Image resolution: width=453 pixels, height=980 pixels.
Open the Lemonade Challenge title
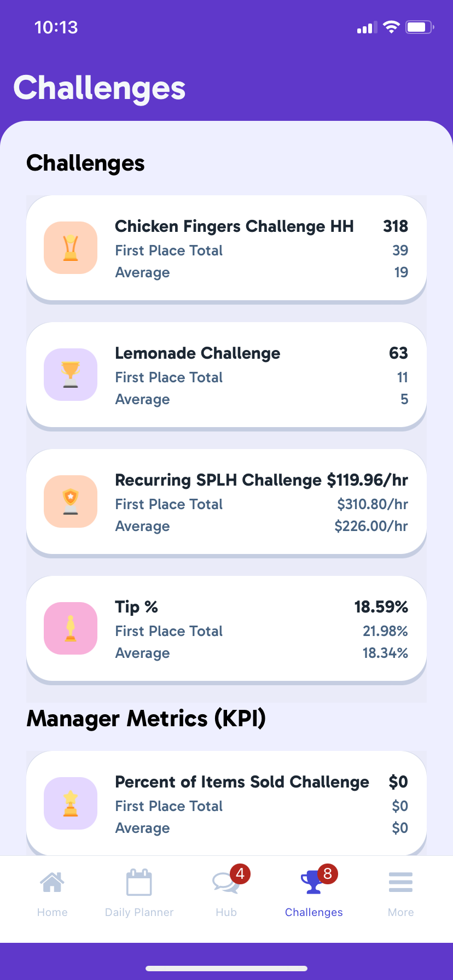point(198,353)
